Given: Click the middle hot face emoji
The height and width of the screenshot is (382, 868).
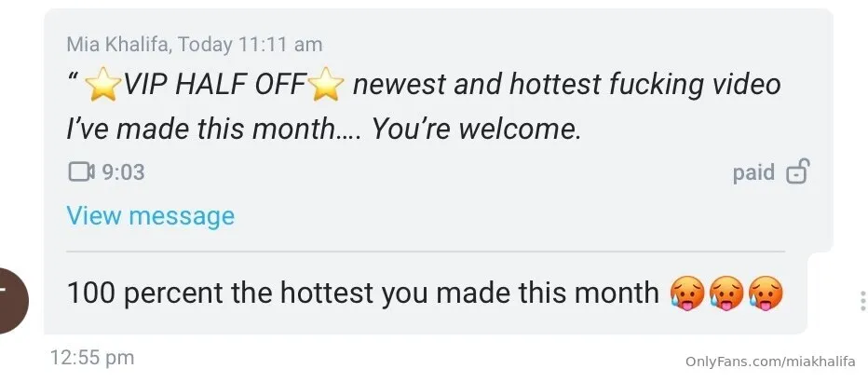Looking at the screenshot, I should (x=726, y=293).
